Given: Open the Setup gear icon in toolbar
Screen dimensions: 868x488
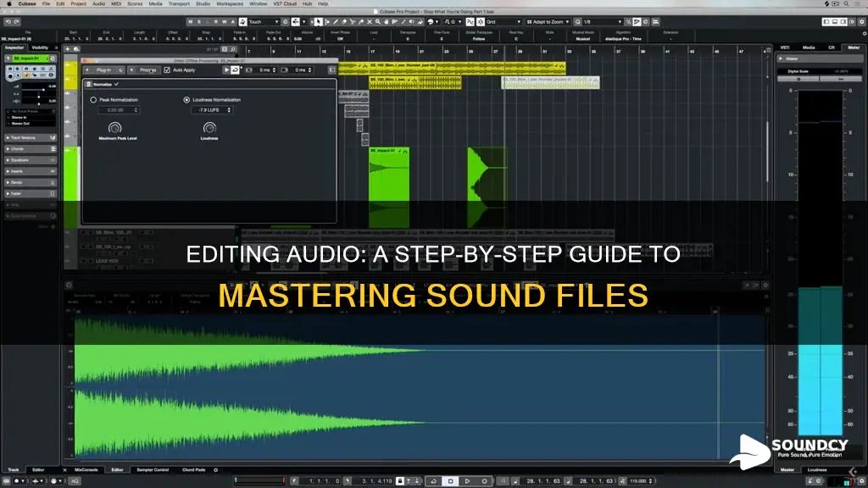Looking at the screenshot, I should coord(862,21).
